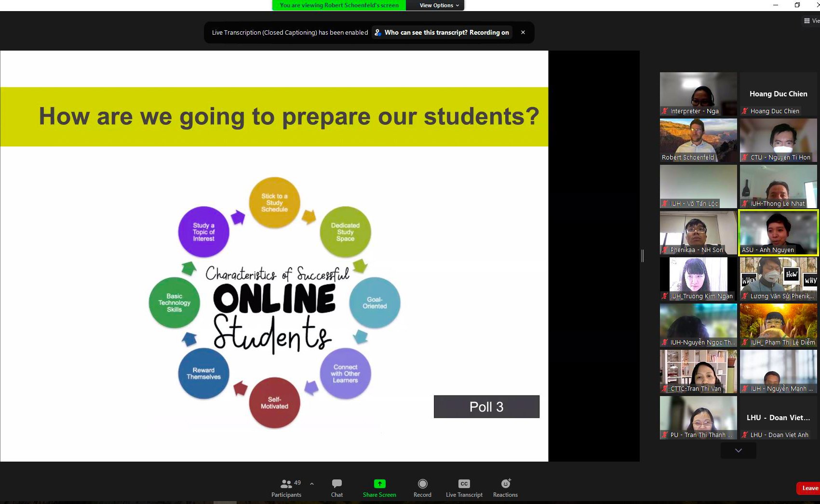This screenshot has height=504, width=820.
Task: Restore down the Zoom window
Action: click(797, 5)
